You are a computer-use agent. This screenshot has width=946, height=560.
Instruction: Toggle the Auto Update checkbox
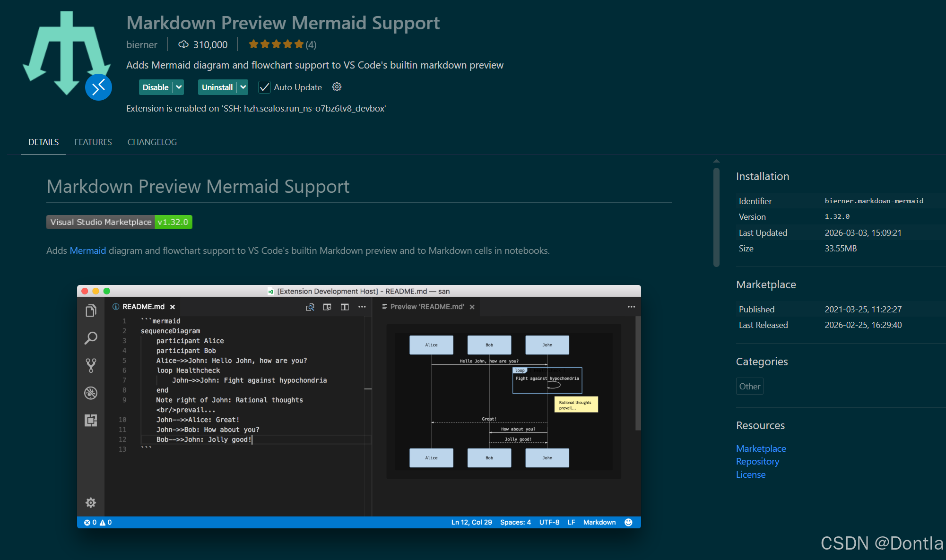click(x=264, y=87)
